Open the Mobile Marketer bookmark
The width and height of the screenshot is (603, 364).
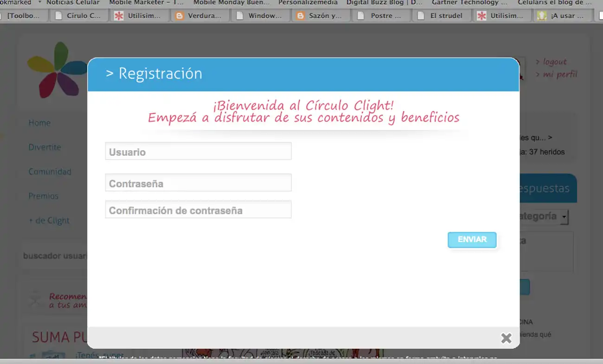tap(147, 3)
